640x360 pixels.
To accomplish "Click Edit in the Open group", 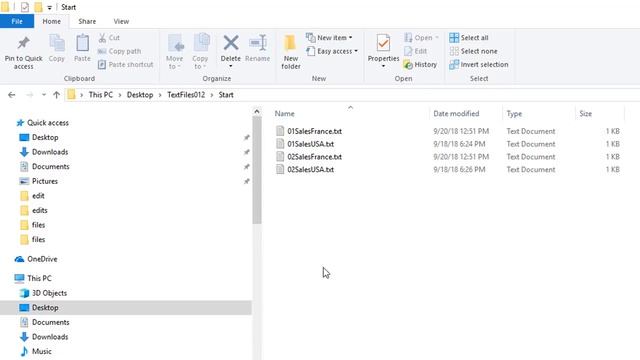I will click(416, 51).
